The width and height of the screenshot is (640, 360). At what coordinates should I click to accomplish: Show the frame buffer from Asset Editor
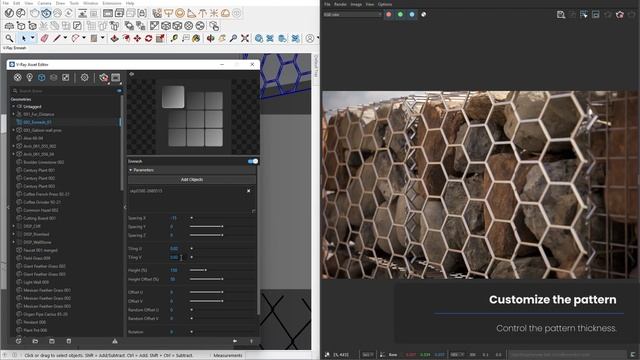[116, 78]
